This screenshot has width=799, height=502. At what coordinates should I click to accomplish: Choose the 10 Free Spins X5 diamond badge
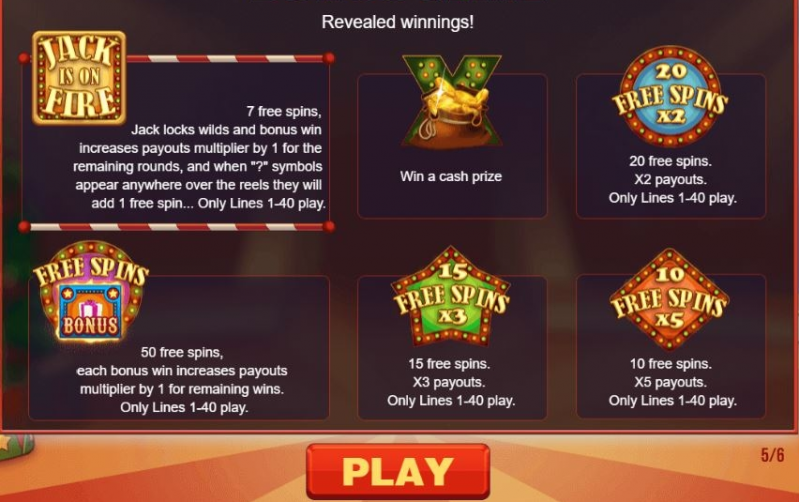[670, 299]
